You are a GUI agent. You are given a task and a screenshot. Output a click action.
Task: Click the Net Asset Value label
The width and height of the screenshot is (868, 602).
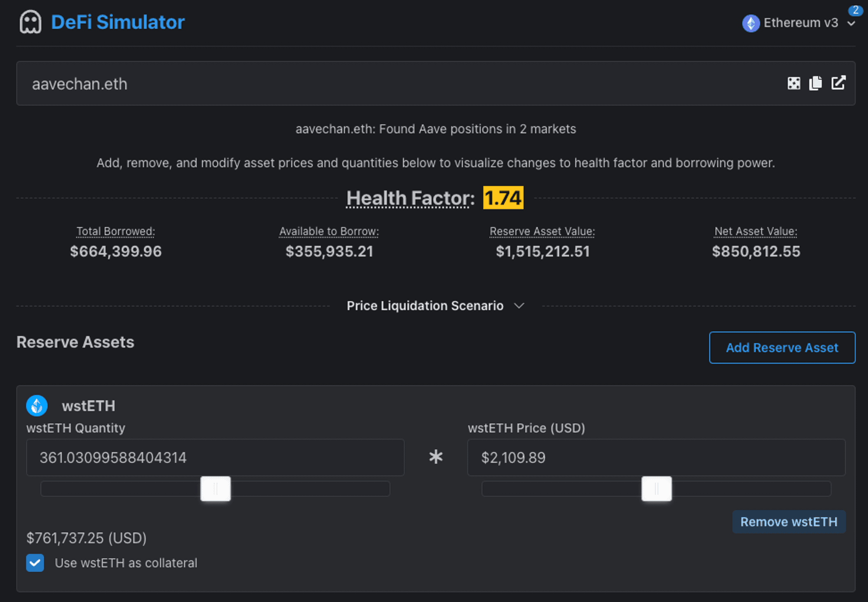click(x=756, y=231)
